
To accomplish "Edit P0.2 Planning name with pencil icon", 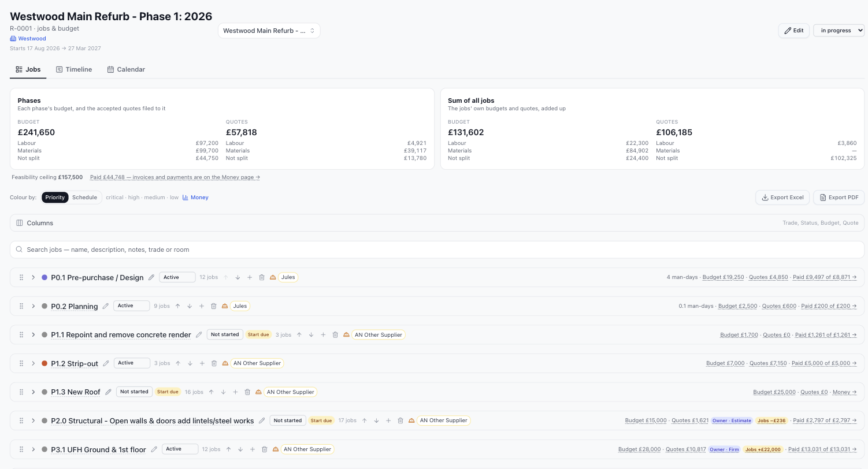I will (x=106, y=306).
